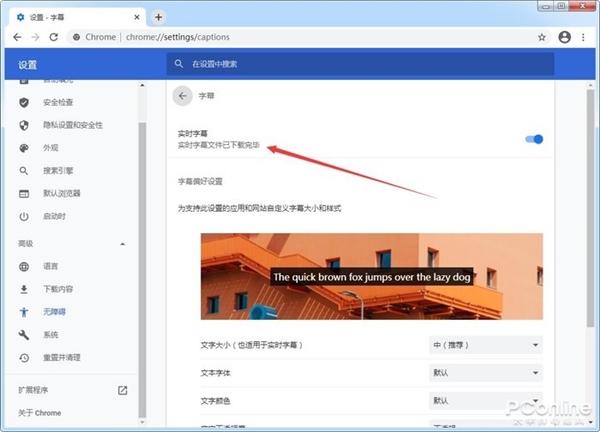Open 隐私设置和安全性 settings section
600x432 pixels.
click(x=71, y=125)
